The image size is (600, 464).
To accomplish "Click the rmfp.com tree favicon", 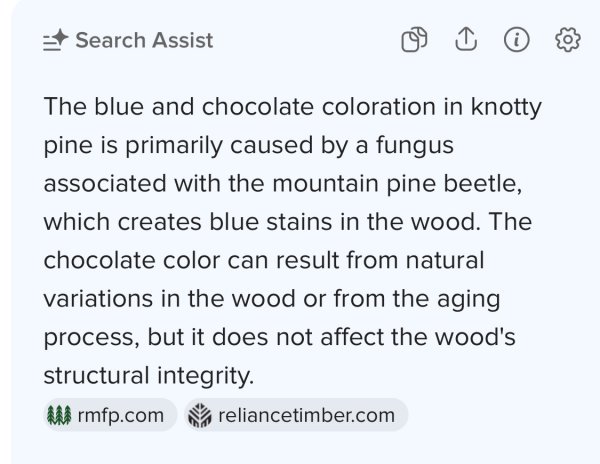I will click(x=59, y=415).
